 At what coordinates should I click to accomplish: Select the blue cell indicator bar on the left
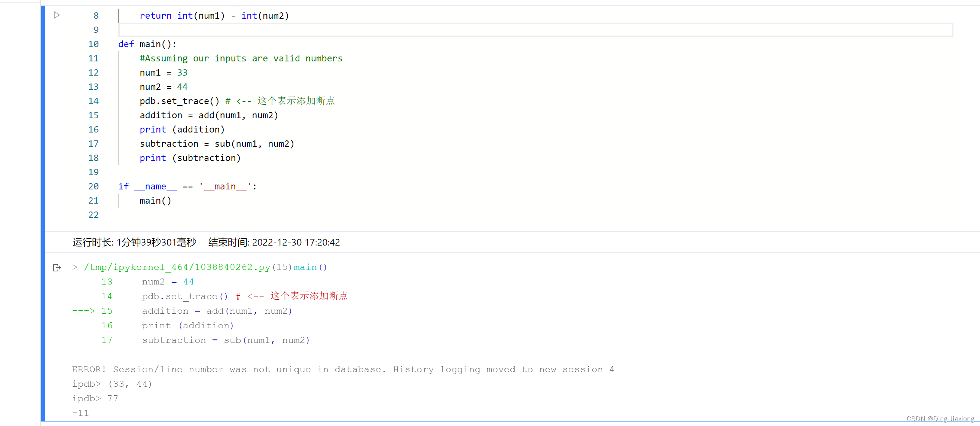point(43,152)
